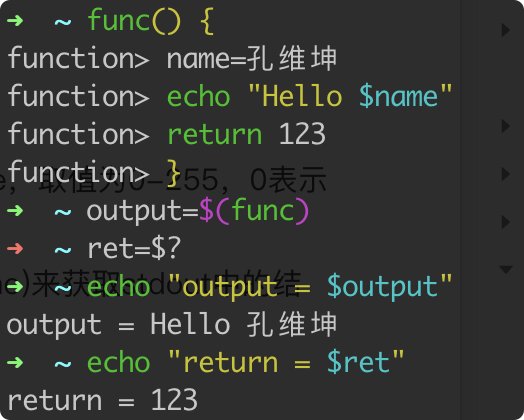Collapse the downward triangle near the ret=$? line
Image resolution: width=524 pixels, height=420 pixels.
coord(506,269)
